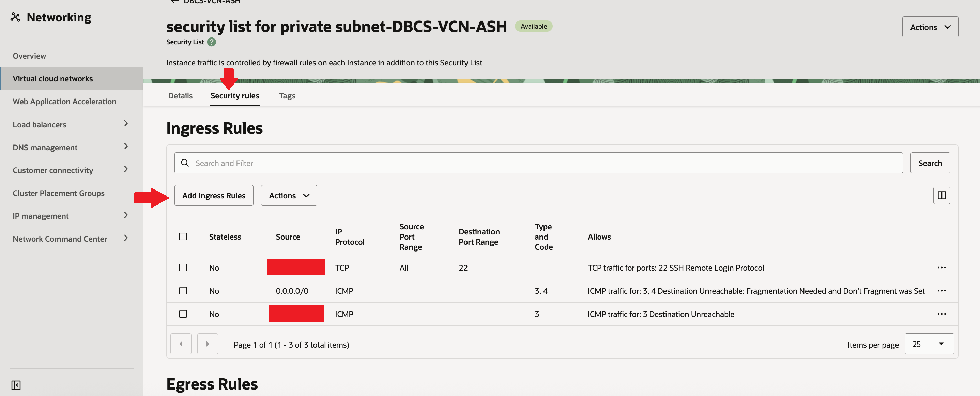Screen dimensions: 980x396
Task: Open the top-right Actions dropdown
Action: (930, 27)
